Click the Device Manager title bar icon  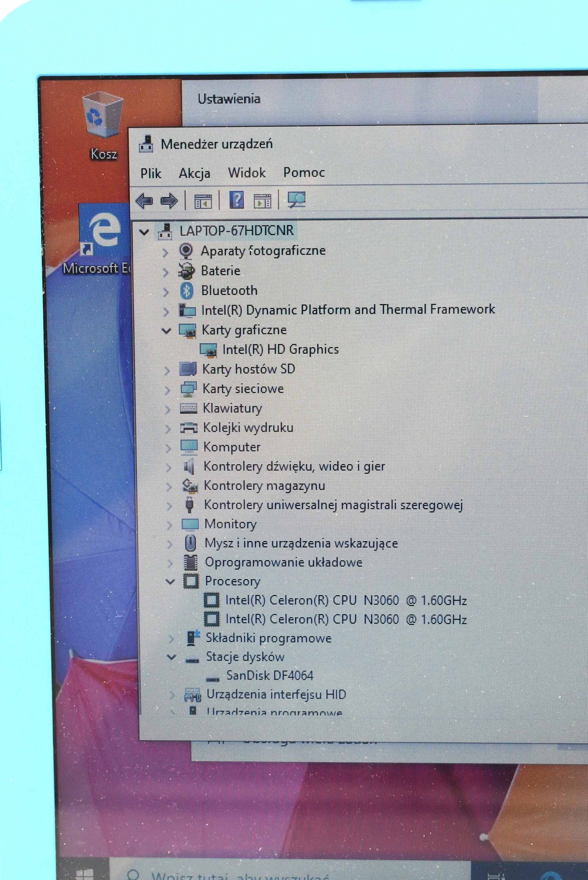[146, 144]
